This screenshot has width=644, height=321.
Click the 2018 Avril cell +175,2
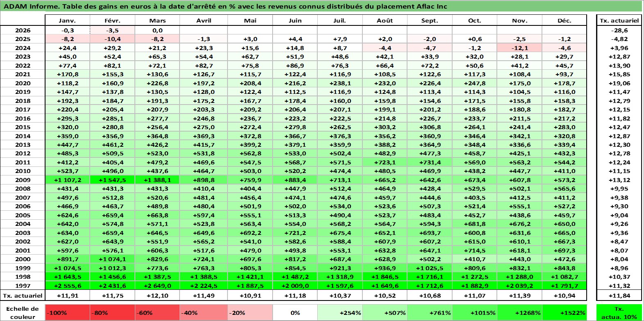coord(204,101)
